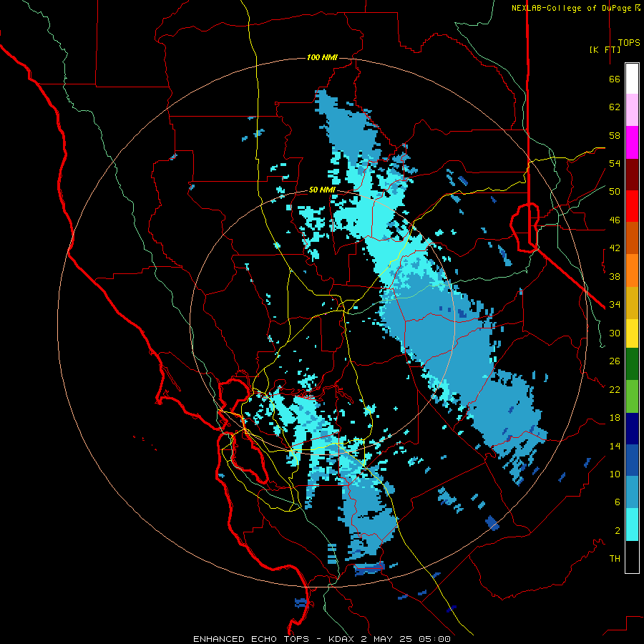
Task: Click the light pink legend swatch
Action: [x=632, y=110]
